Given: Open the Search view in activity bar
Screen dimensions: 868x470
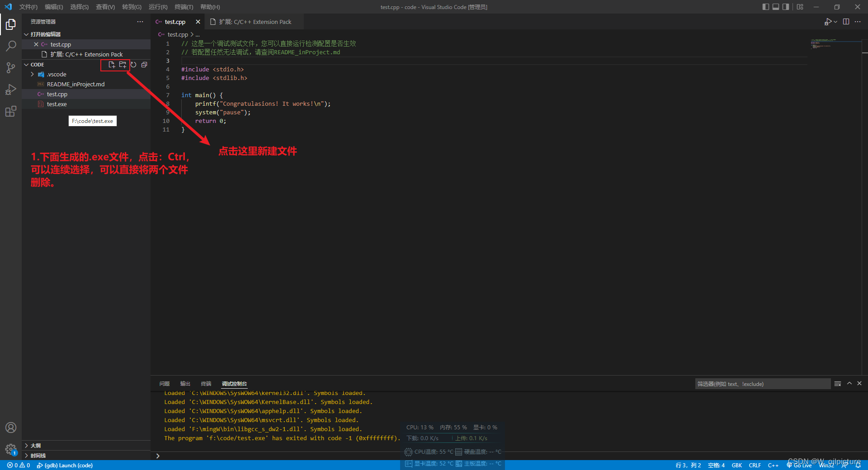Looking at the screenshot, I should tap(11, 46).
